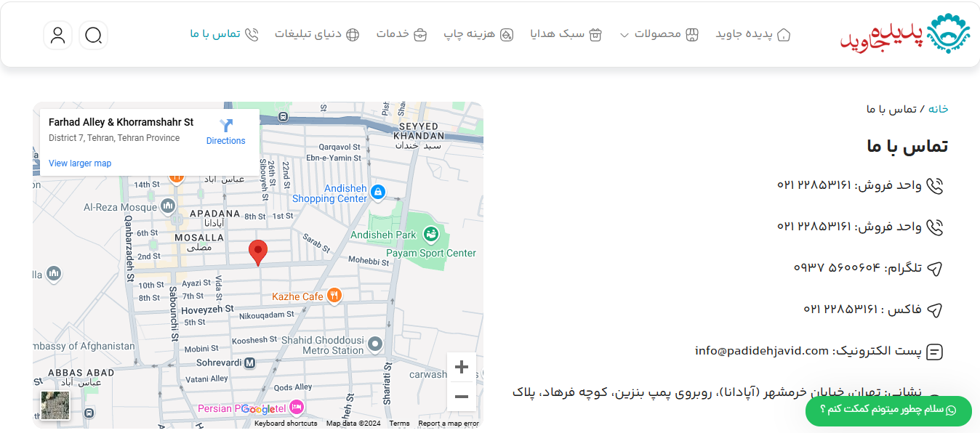
Task: Select Andisheh Park marker icon
Action: click(x=431, y=234)
